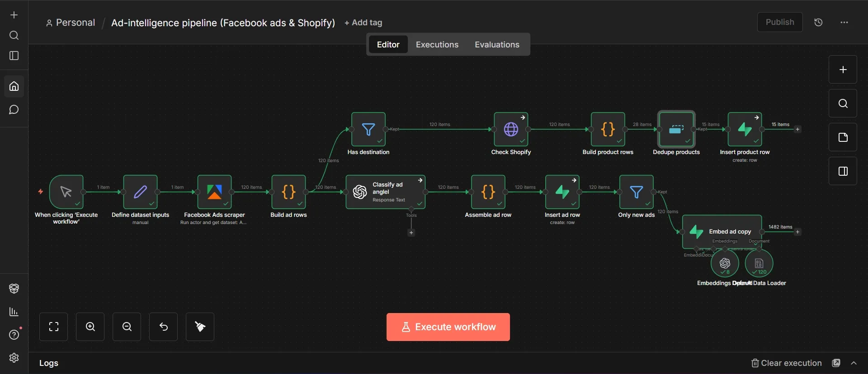The image size is (868, 374).
Task: Open sidebar search
Action: coord(14,35)
